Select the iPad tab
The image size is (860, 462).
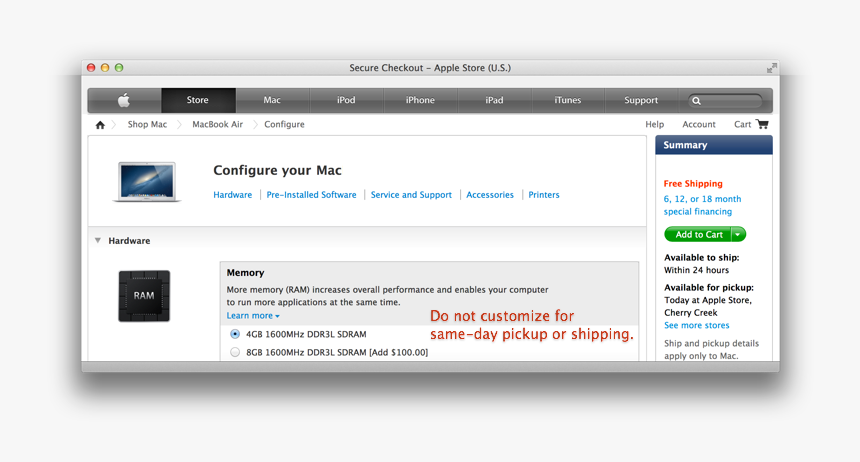(x=494, y=100)
